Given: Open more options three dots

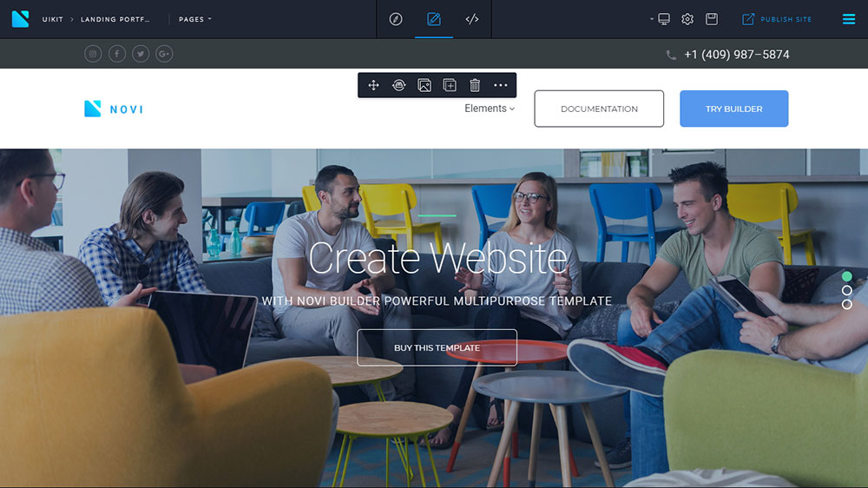Looking at the screenshot, I should pyautogui.click(x=501, y=85).
